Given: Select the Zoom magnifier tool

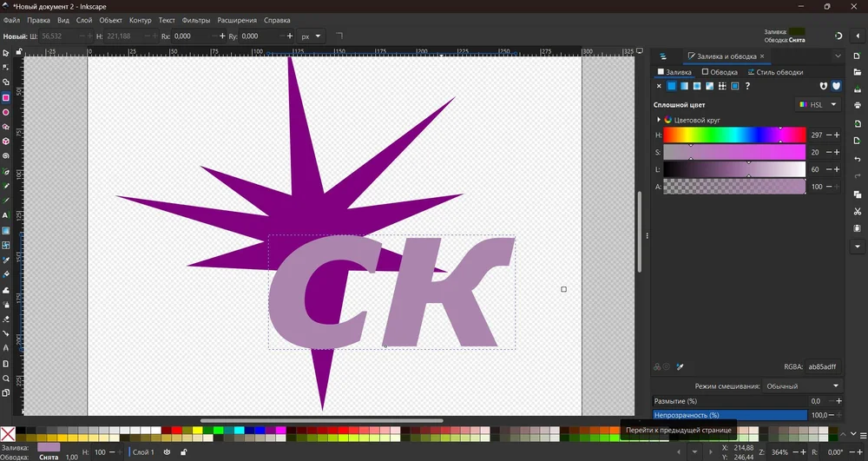Looking at the screenshot, I should 6,379.
